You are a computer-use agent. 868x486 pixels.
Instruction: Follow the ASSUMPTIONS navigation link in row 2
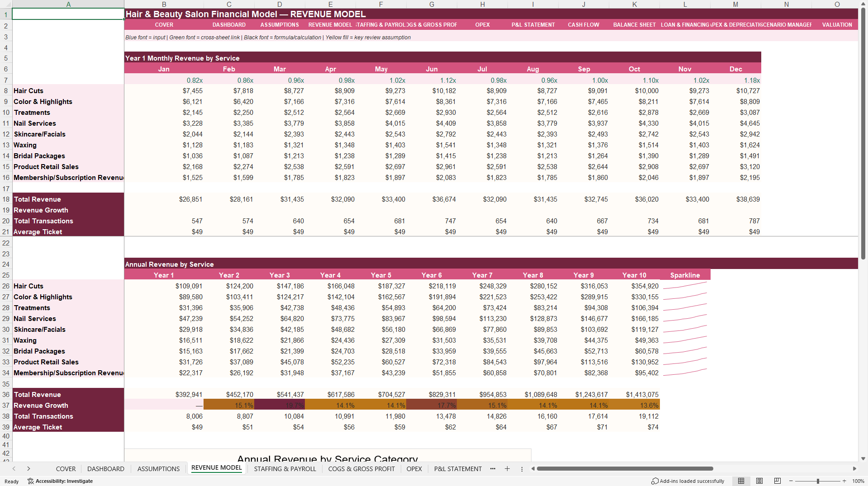point(280,25)
